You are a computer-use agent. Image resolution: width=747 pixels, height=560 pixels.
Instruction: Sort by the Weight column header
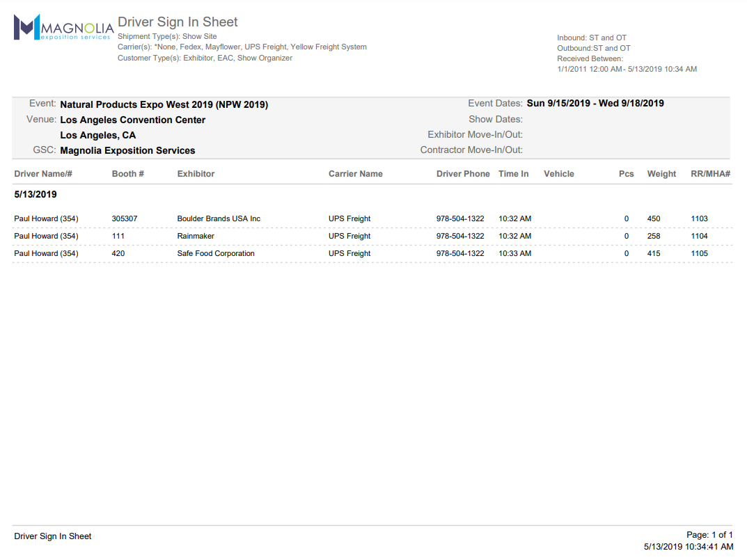click(661, 173)
